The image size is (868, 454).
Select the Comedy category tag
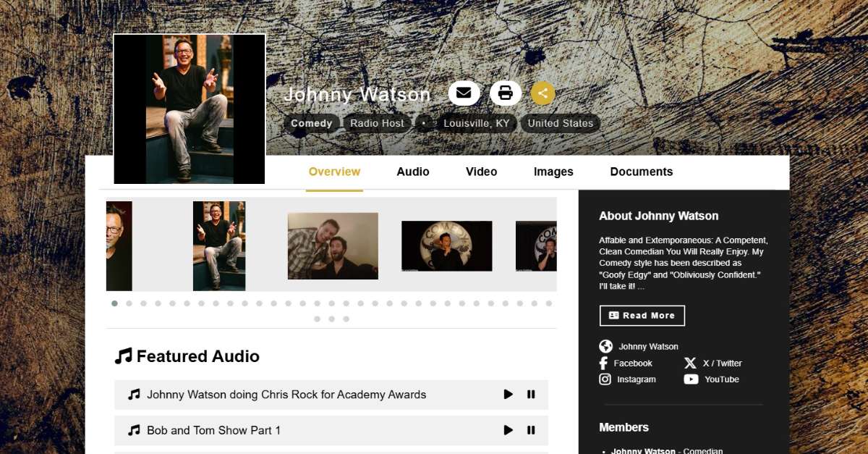[x=311, y=123]
